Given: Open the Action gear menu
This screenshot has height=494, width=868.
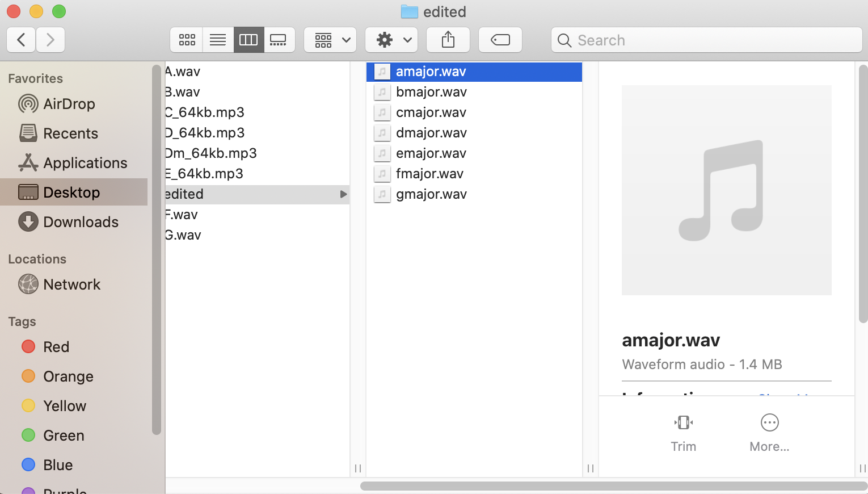Looking at the screenshot, I should point(391,40).
